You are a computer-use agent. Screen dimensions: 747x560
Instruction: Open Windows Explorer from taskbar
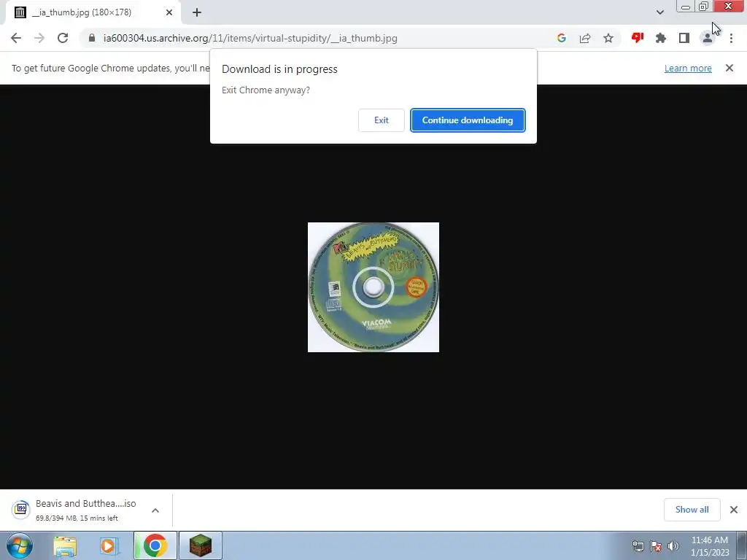(65, 545)
